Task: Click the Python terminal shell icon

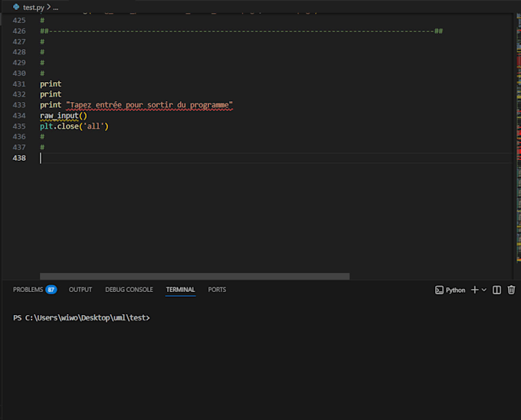Action: [439, 290]
